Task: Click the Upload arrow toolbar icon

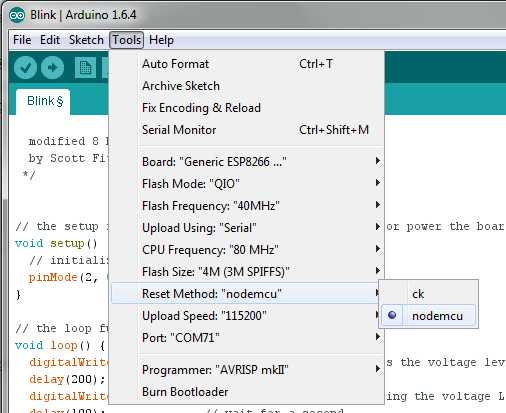Action: 52,68
